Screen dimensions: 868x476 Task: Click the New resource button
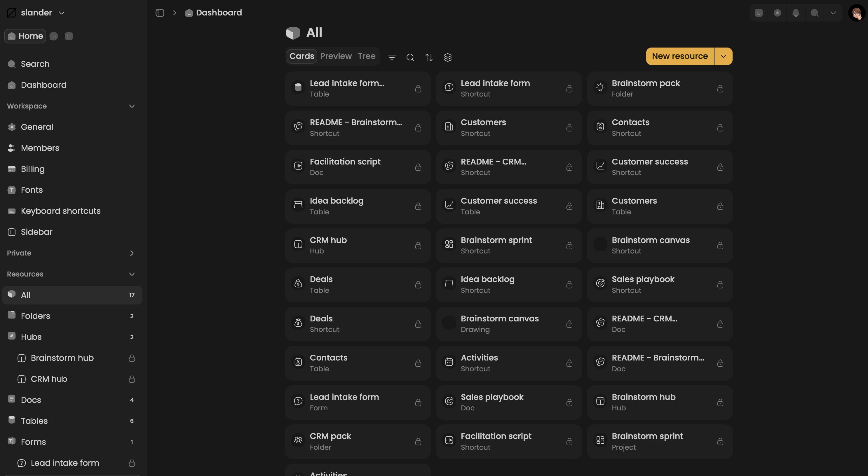680,56
